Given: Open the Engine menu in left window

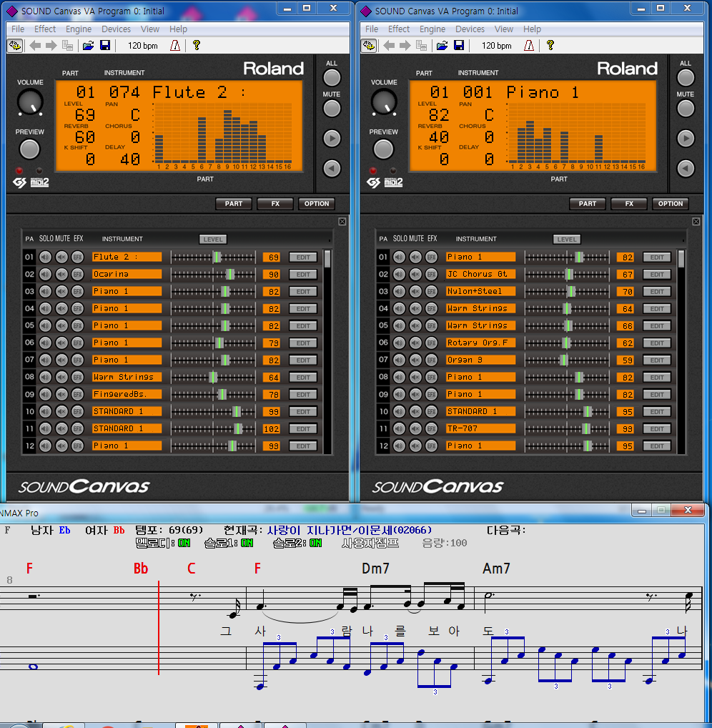Looking at the screenshot, I should coord(79,29).
